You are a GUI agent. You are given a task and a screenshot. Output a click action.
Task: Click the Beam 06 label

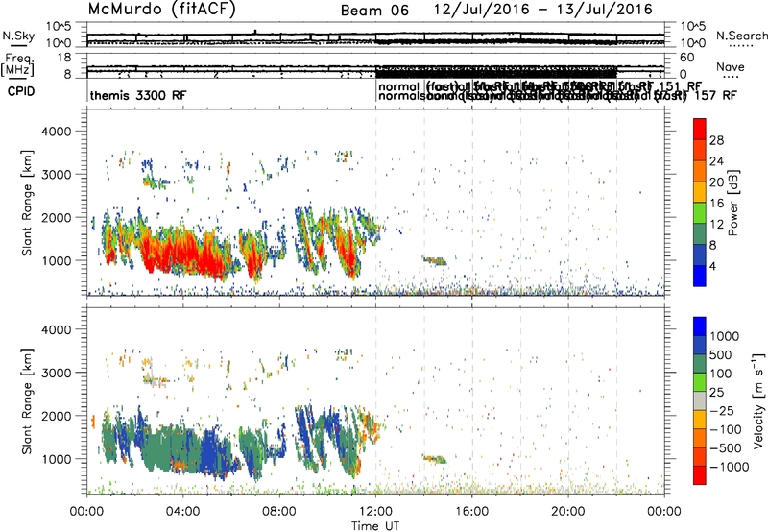coord(374,11)
